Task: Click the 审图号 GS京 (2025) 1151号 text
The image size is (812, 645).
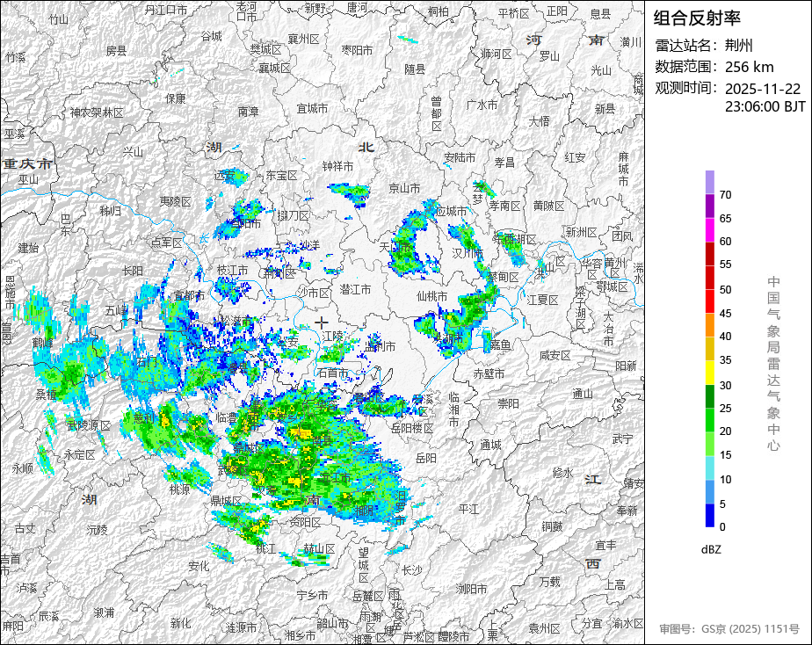Action: 729,629
